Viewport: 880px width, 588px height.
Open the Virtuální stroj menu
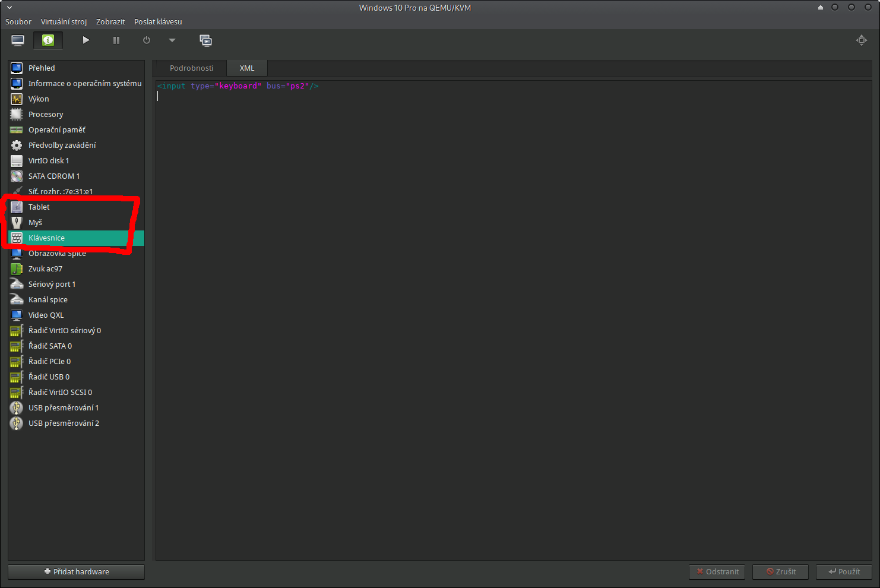pos(64,21)
